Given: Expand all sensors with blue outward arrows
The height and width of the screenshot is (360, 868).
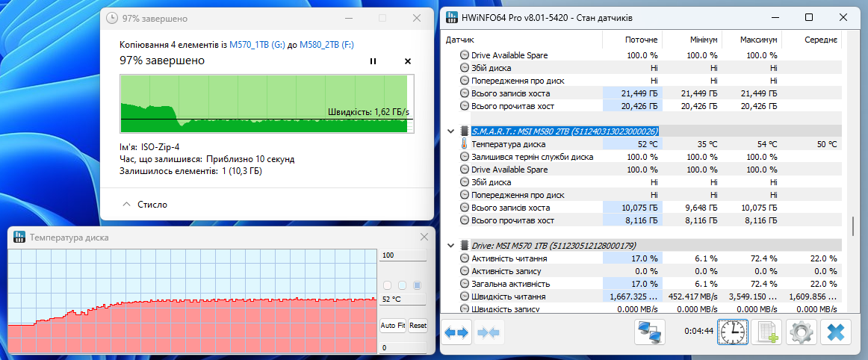Looking at the screenshot, I should [456, 332].
